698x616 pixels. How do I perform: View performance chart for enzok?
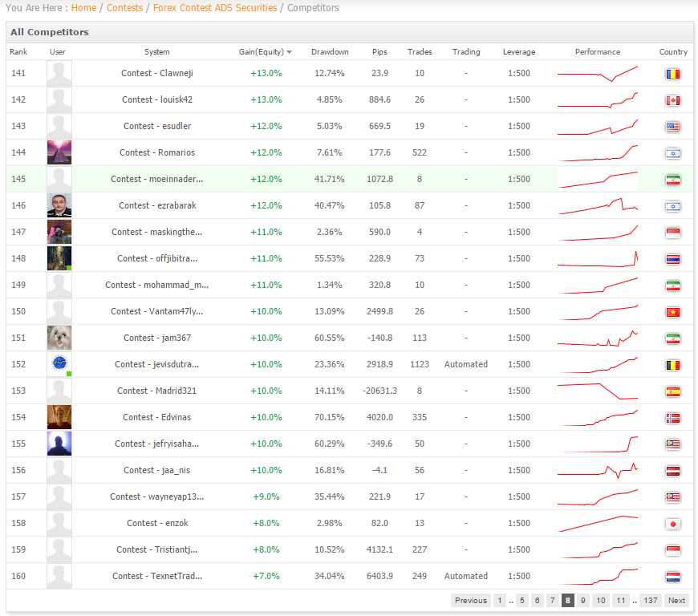click(x=598, y=523)
